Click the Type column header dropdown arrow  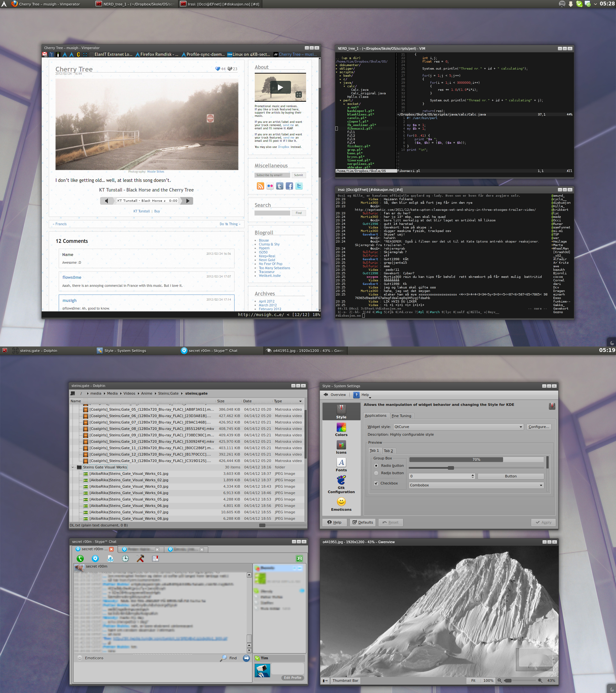(x=300, y=401)
